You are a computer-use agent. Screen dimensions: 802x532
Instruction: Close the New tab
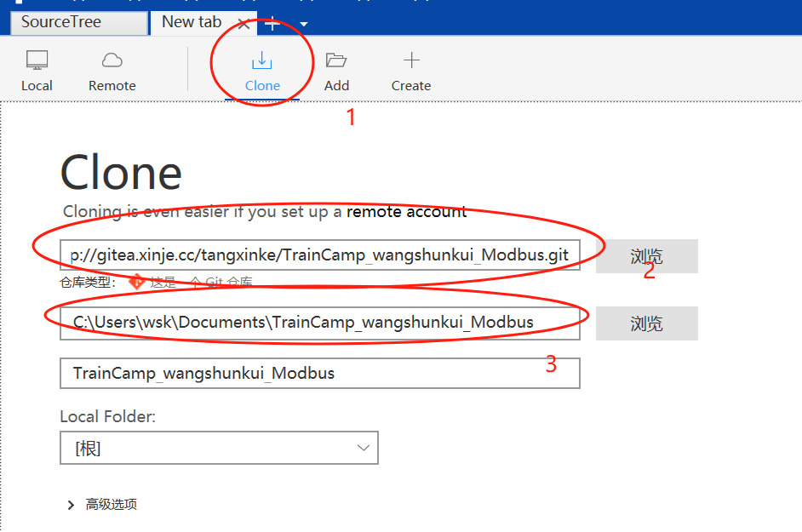tap(244, 24)
